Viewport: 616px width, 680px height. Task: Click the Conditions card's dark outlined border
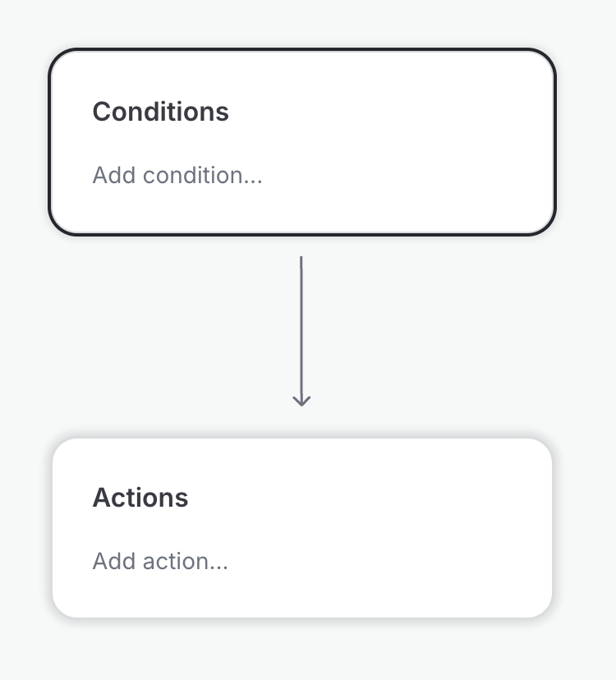click(x=50, y=142)
